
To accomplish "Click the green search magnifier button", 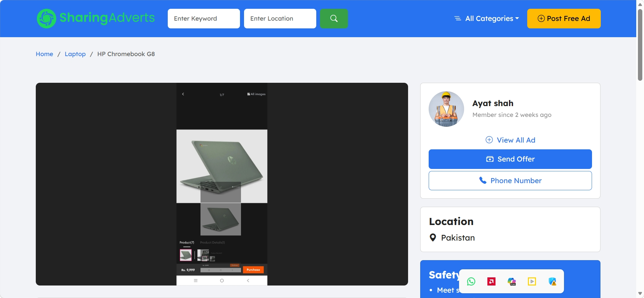I will tap(334, 19).
